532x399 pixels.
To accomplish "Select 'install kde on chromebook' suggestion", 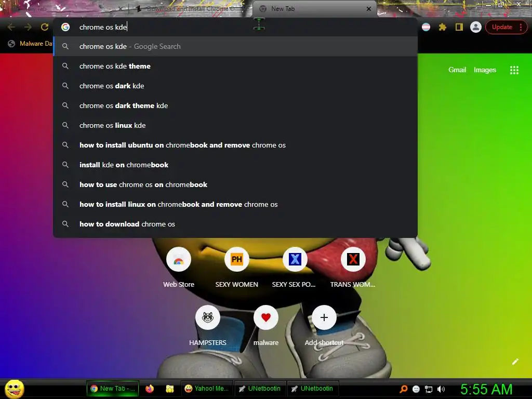I will point(235,165).
